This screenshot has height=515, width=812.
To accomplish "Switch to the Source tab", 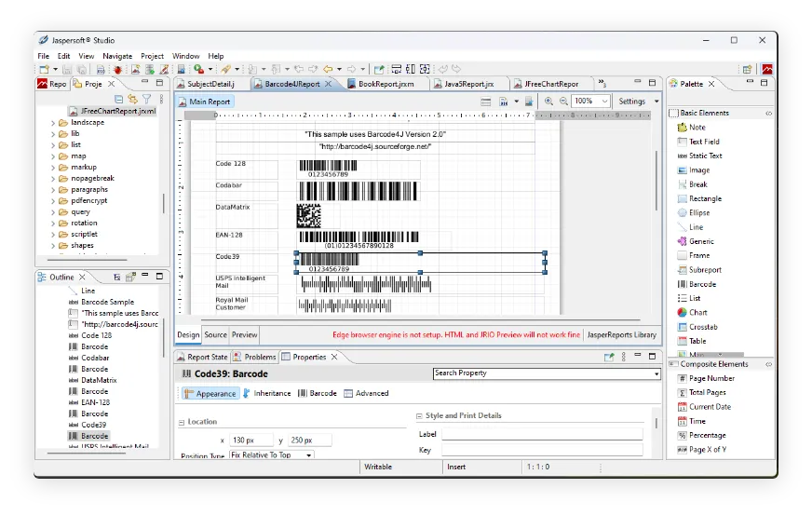I will [x=215, y=334].
